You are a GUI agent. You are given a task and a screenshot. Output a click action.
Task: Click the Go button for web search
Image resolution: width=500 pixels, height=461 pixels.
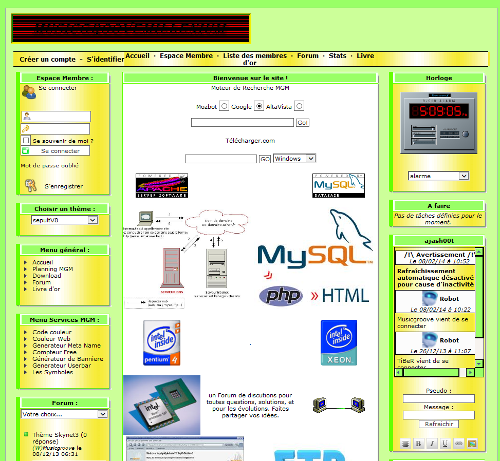[303, 122]
